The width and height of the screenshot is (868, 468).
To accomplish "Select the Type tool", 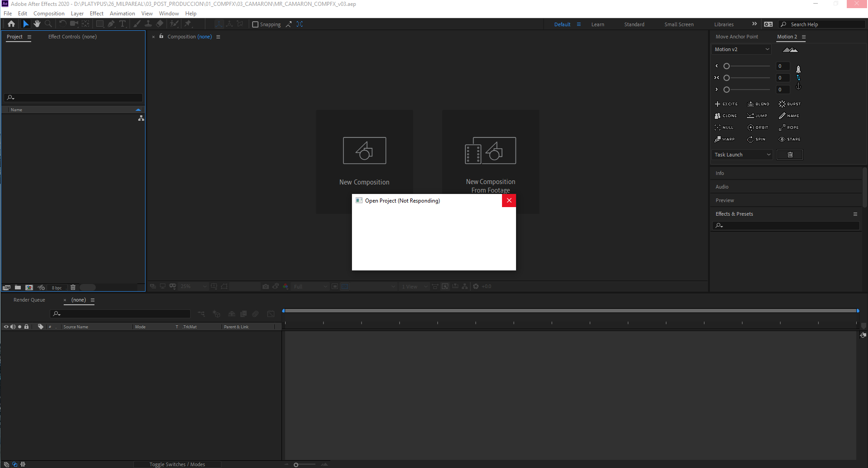I will (123, 24).
